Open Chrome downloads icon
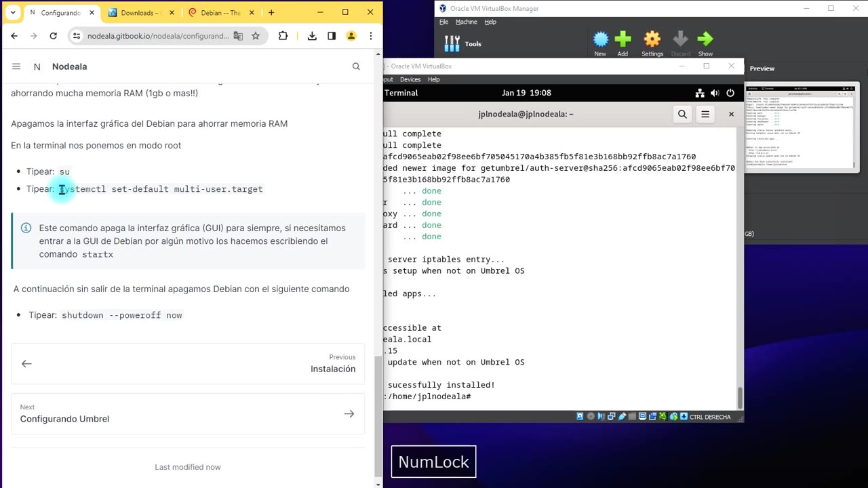Viewport: 868px width, 488px height. click(312, 36)
